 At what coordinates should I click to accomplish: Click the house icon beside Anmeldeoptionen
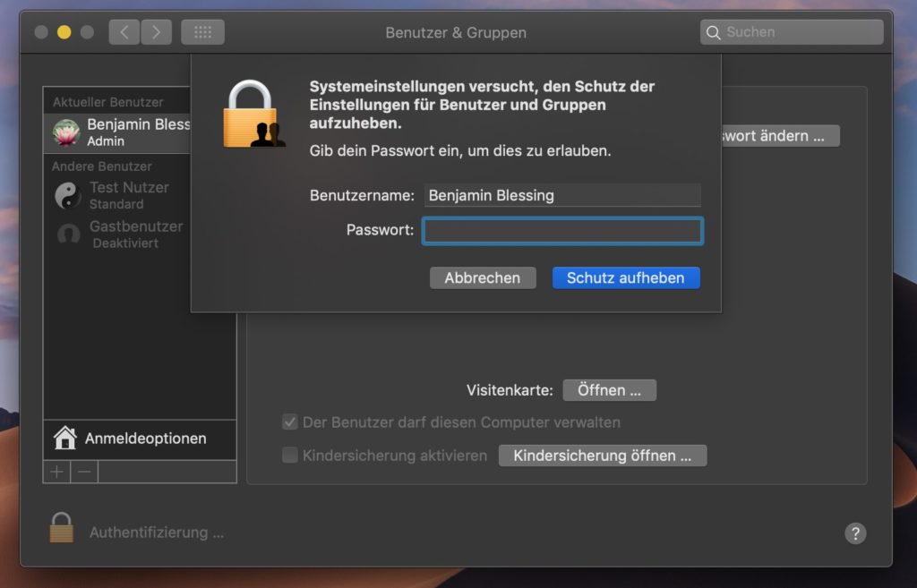pyautogui.click(x=64, y=438)
